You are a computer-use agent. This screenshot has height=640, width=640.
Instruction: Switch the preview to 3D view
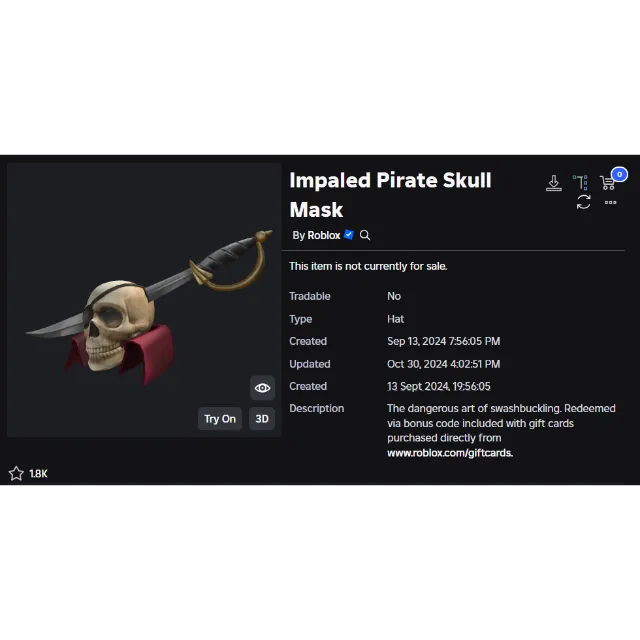coord(262,419)
